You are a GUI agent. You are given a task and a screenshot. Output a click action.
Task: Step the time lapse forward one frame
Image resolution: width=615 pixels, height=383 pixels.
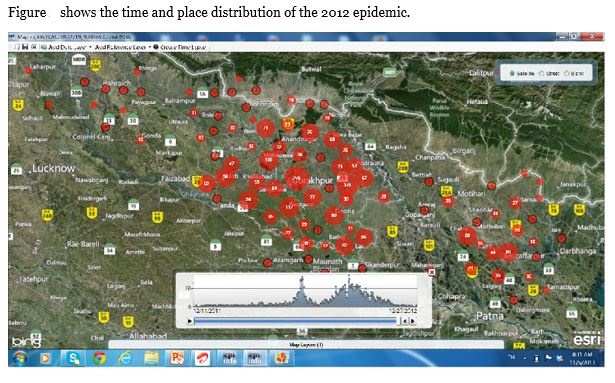(413, 321)
